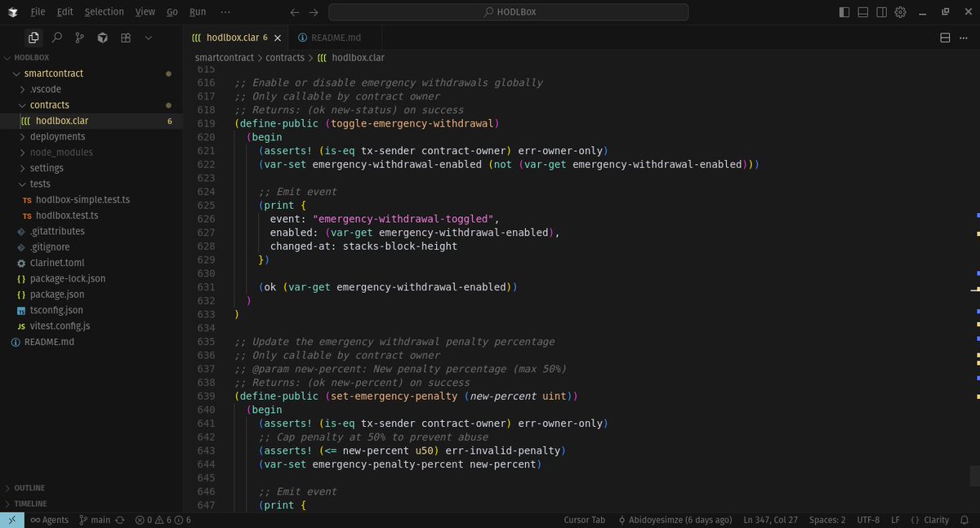Open Source Control view icon
980x528 pixels.
79,38
